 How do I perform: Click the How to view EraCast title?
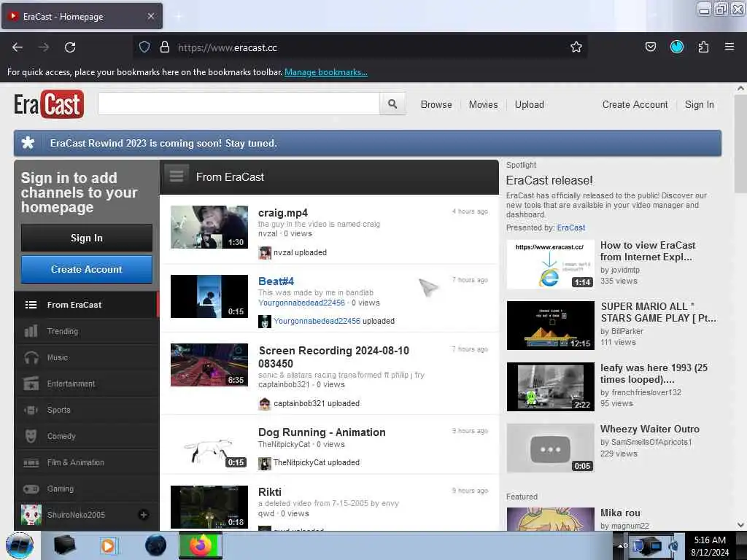tap(648, 251)
